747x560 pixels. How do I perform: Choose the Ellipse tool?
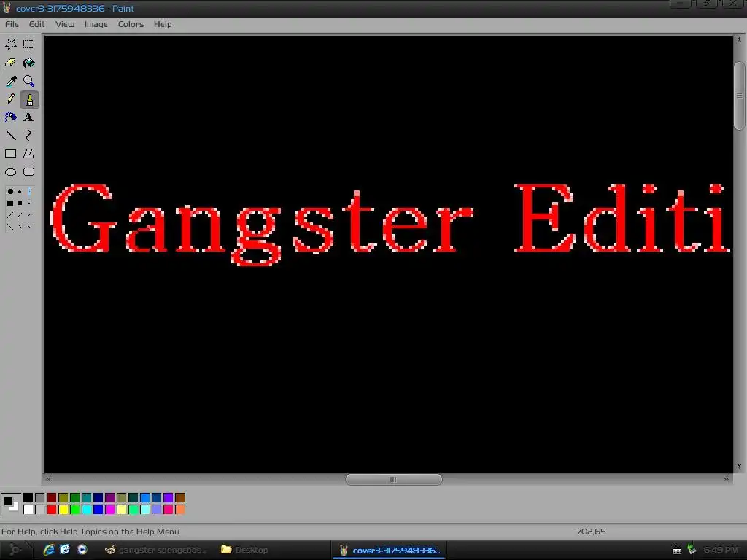coord(10,172)
